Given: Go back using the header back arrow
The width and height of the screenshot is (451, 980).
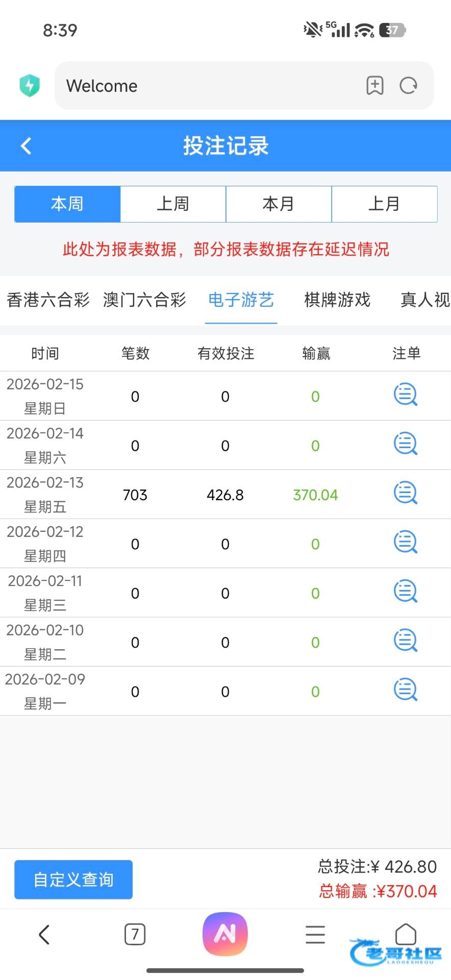Looking at the screenshot, I should [26, 146].
